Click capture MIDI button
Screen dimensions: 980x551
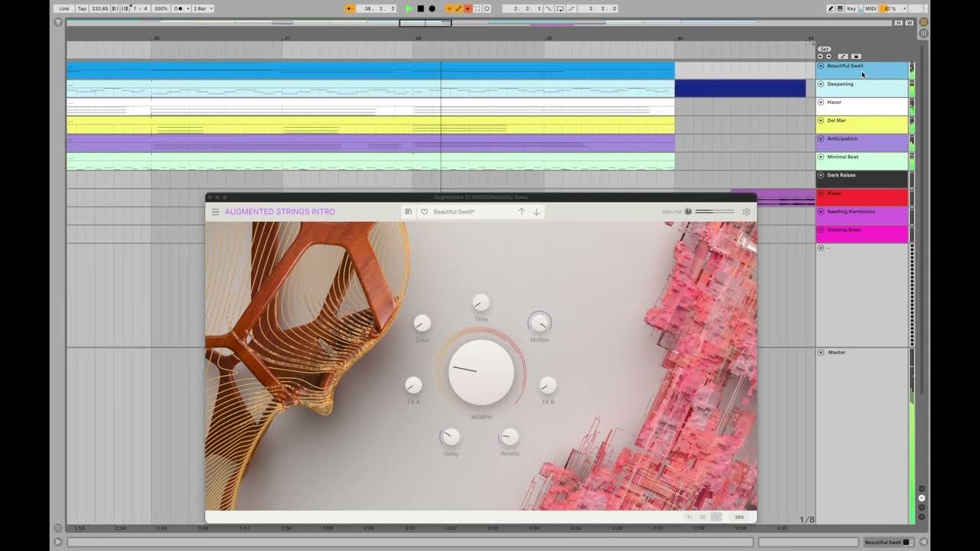point(477,8)
